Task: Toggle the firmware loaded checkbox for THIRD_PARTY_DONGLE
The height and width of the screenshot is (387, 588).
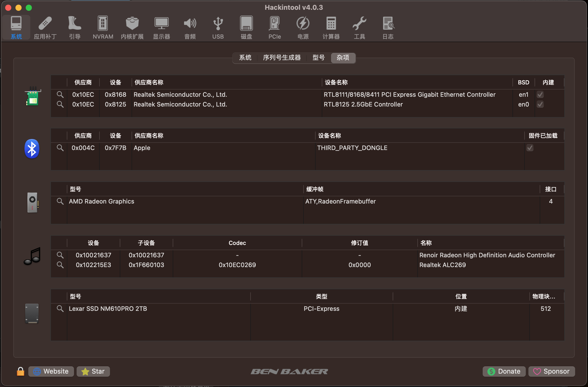Action: click(530, 148)
